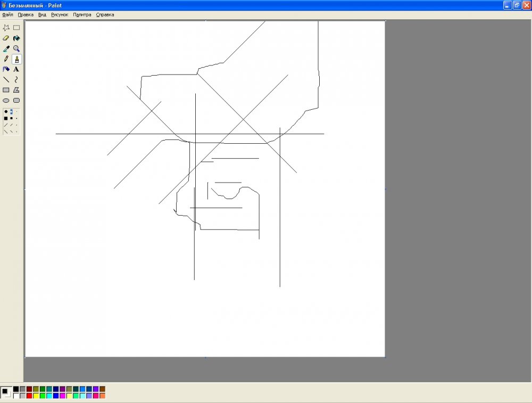Choose the large round brush shape
Screen dimensions: 532x403
pos(6,112)
